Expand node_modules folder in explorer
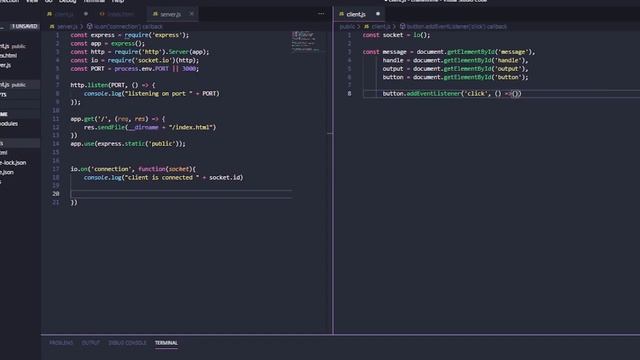 [x=10, y=124]
